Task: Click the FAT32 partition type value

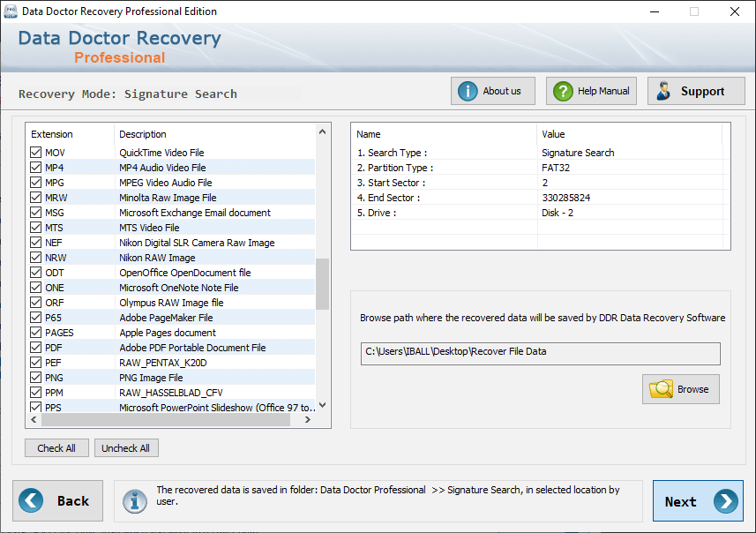Action: (556, 168)
